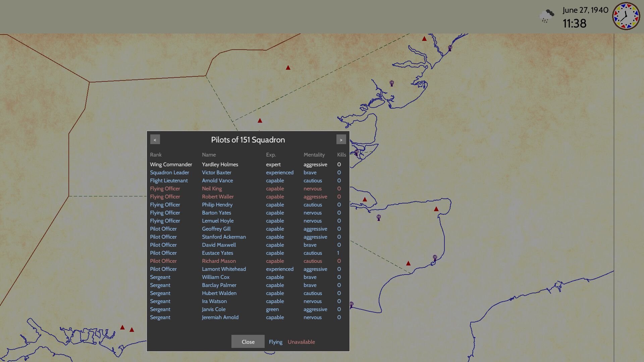Screen dimensions: 644x362
Task: Click the 'expert' experience value
Action: [273, 165]
